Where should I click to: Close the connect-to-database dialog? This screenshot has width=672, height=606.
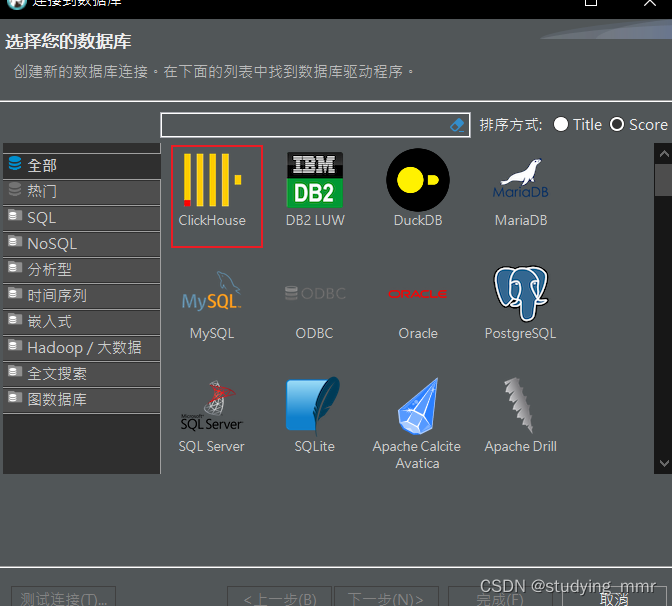[650, 3]
